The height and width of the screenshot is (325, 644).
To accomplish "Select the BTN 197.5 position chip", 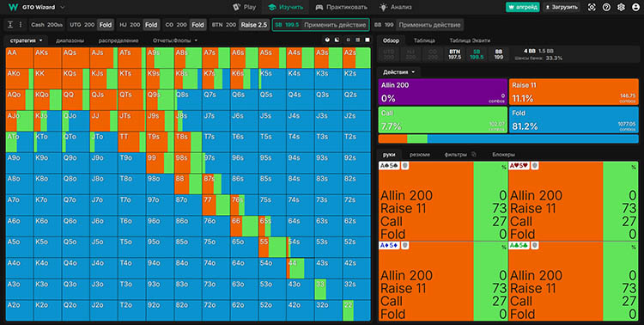I will pos(454,54).
